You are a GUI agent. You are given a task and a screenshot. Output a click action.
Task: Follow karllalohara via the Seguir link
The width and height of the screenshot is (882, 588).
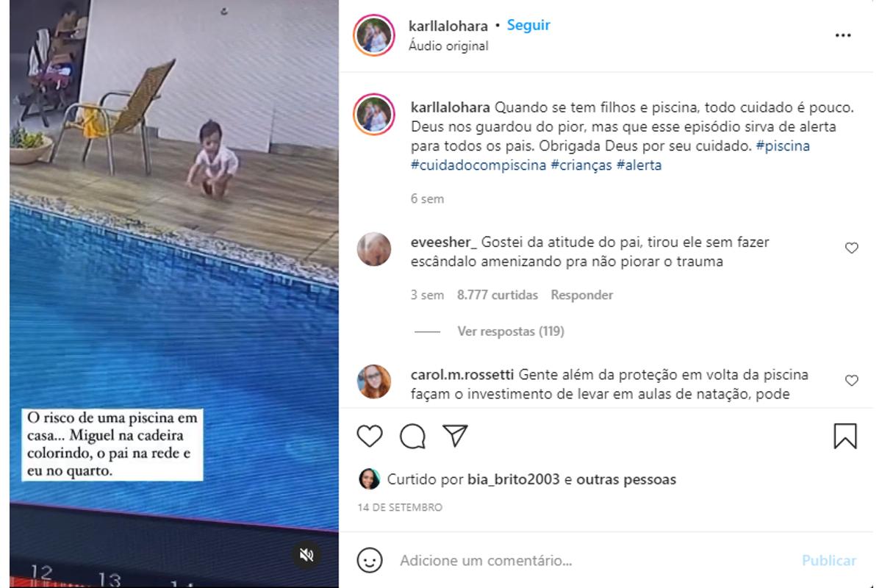(x=528, y=25)
